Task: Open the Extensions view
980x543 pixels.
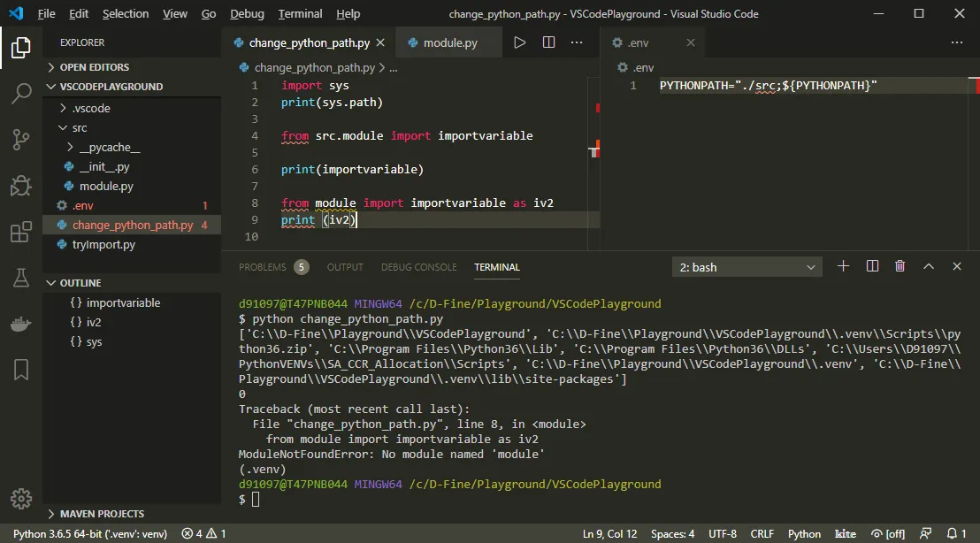Action: tap(20, 232)
